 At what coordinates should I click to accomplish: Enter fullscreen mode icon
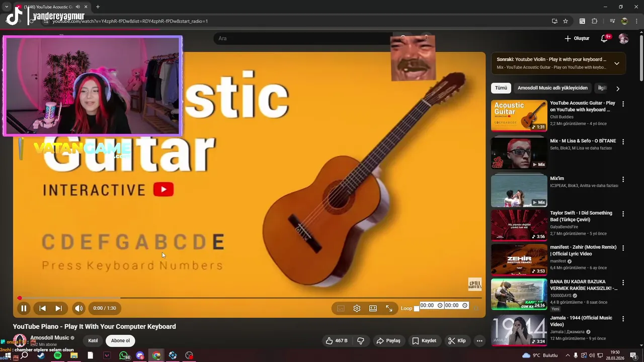point(389,308)
